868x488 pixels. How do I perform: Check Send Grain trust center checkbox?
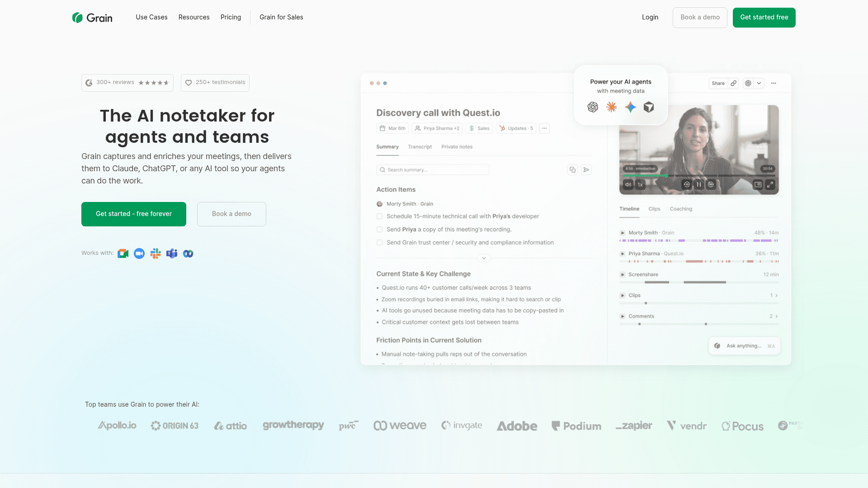tap(380, 243)
